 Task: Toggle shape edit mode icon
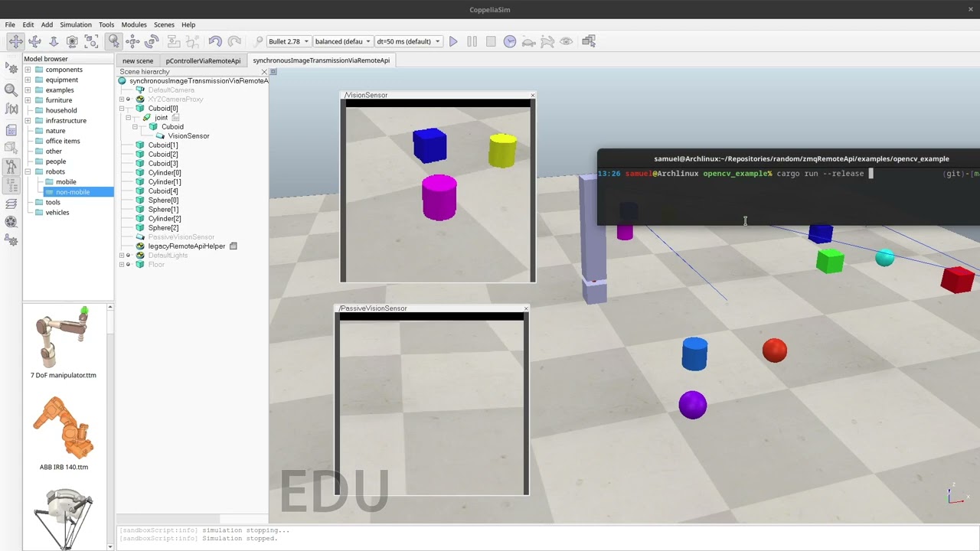[11, 148]
